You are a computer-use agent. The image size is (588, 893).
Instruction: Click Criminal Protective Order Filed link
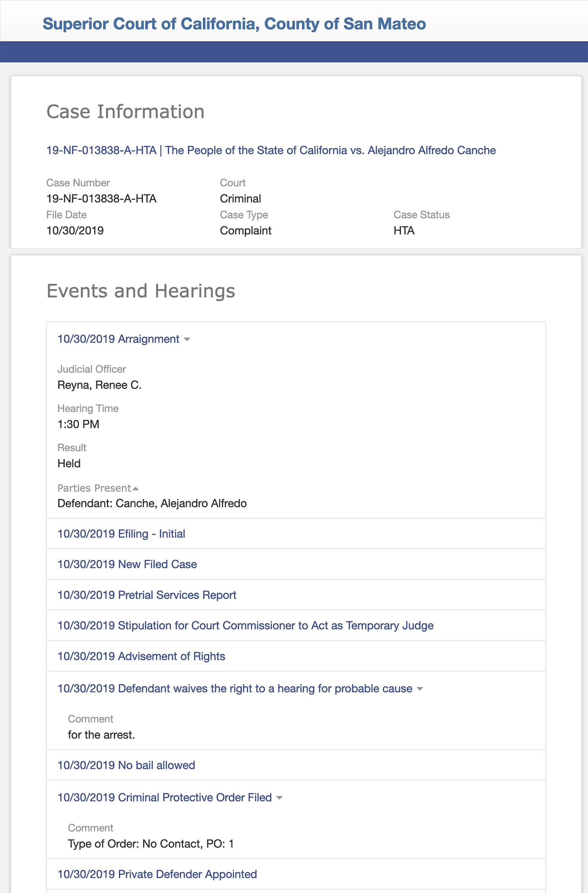click(165, 798)
